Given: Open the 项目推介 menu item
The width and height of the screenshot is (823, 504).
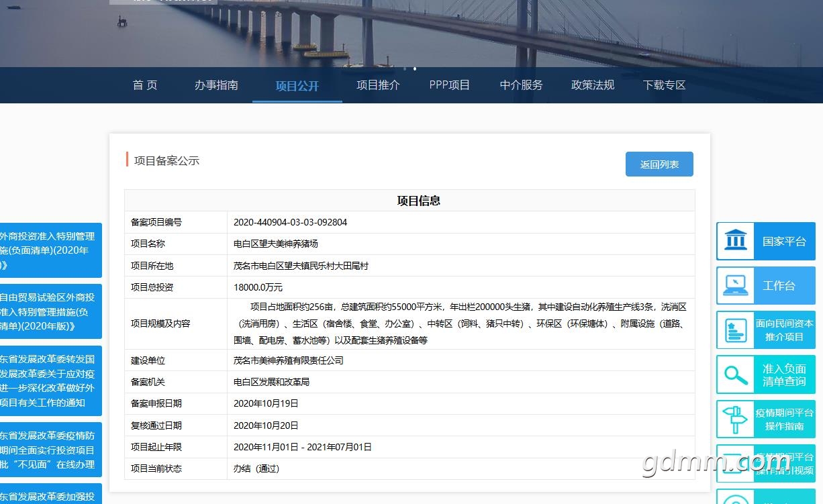Looking at the screenshot, I should pyautogui.click(x=378, y=85).
